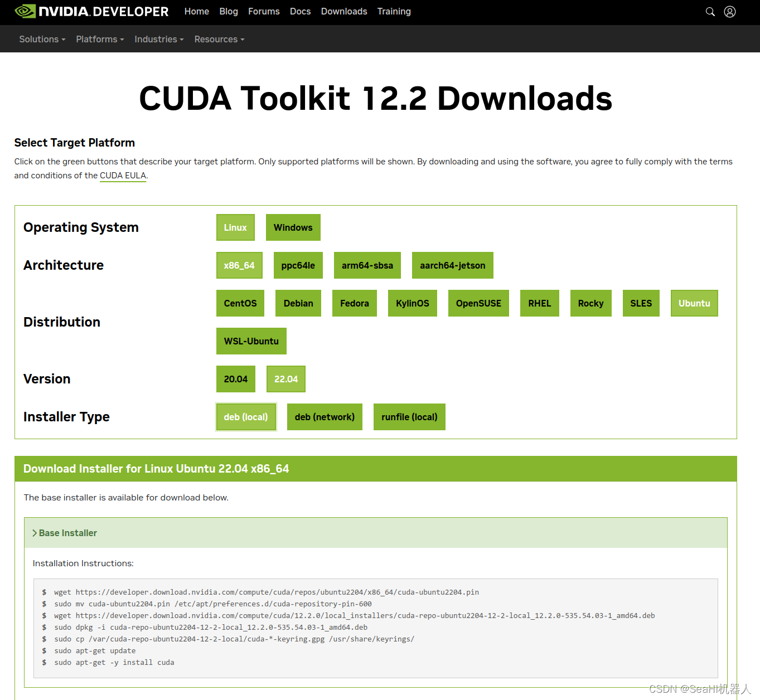This screenshot has width=760, height=700.
Task: Go to the Home menu item
Action: 197,12
